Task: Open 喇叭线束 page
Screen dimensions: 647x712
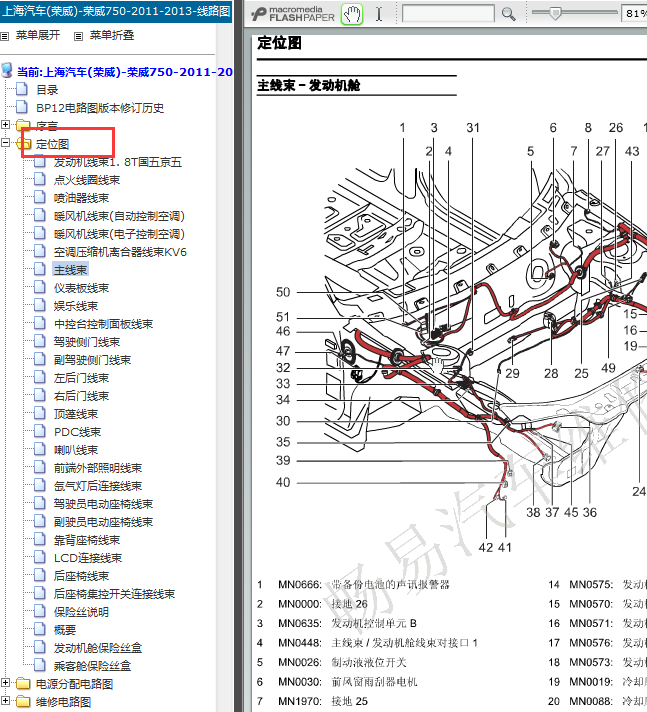Action: click(x=76, y=450)
